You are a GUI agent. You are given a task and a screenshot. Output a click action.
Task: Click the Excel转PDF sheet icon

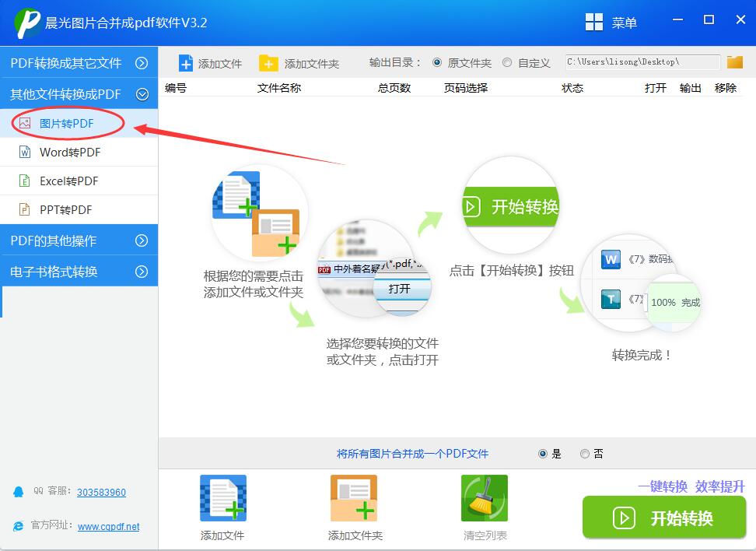point(25,181)
